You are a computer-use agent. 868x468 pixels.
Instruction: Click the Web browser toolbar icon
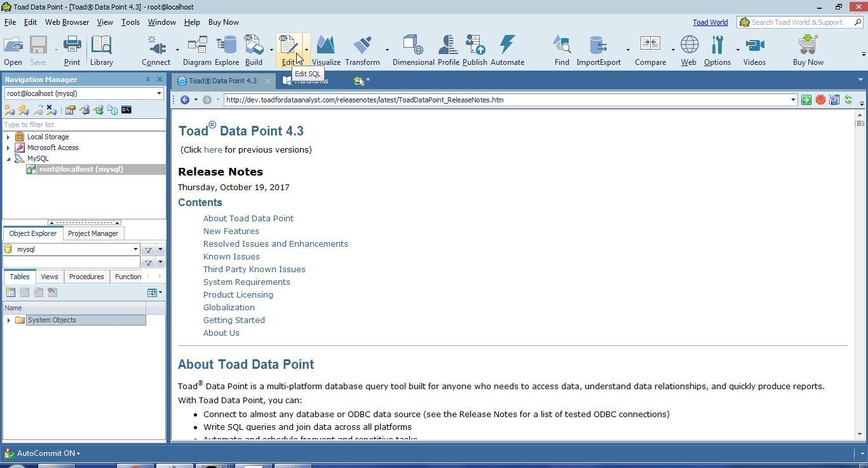(x=689, y=50)
